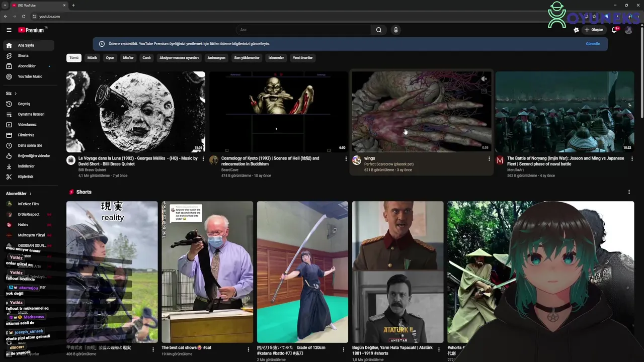Open DrDisRespect subscription channel
Viewport: 644px width, 362px height.
tap(28, 214)
